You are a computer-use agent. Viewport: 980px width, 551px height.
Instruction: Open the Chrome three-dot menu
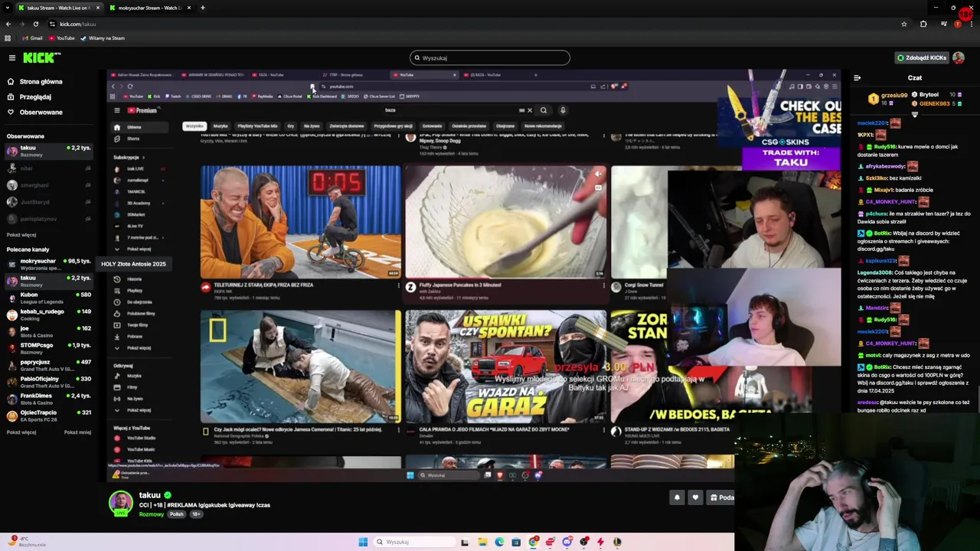[972, 24]
